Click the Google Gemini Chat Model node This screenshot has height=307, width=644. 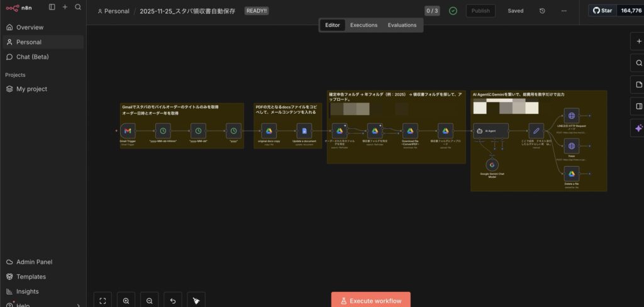click(492, 164)
